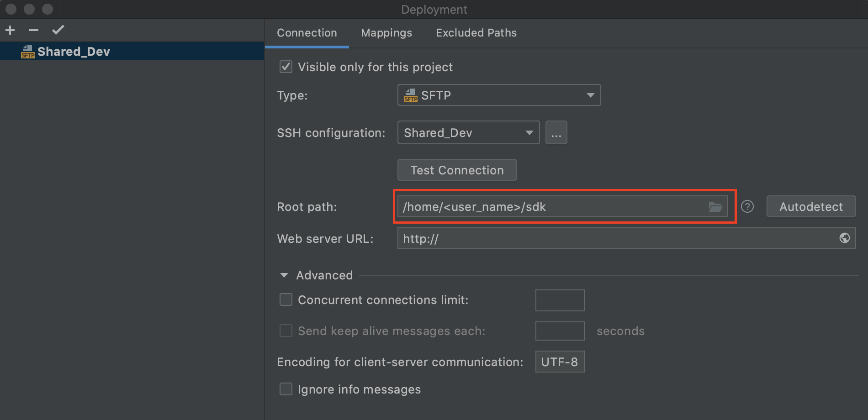
Task: Enable Concurrent connections limit checkbox
Action: tap(286, 299)
